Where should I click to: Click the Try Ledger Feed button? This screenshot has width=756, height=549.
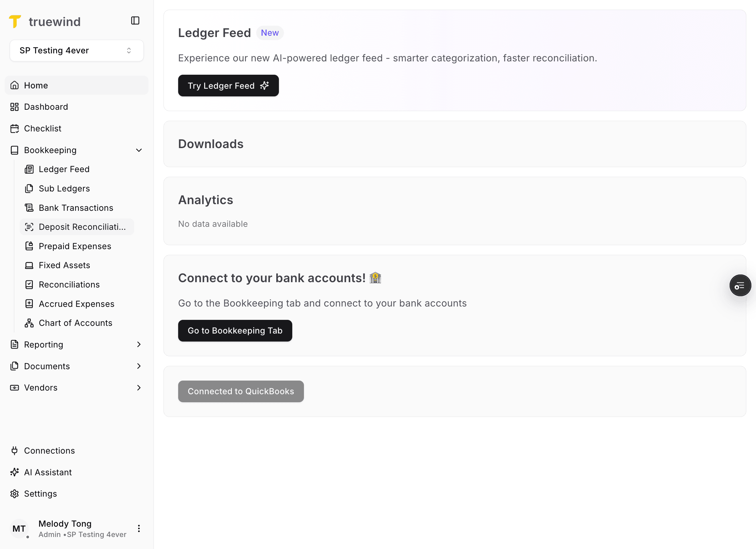click(228, 86)
